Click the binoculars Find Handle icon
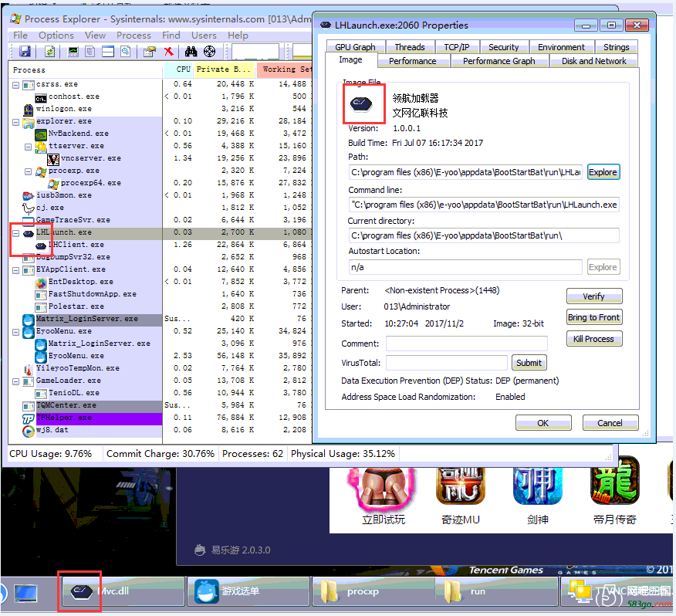Image resolution: width=676 pixels, height=616 pixels. click(191, 52)
